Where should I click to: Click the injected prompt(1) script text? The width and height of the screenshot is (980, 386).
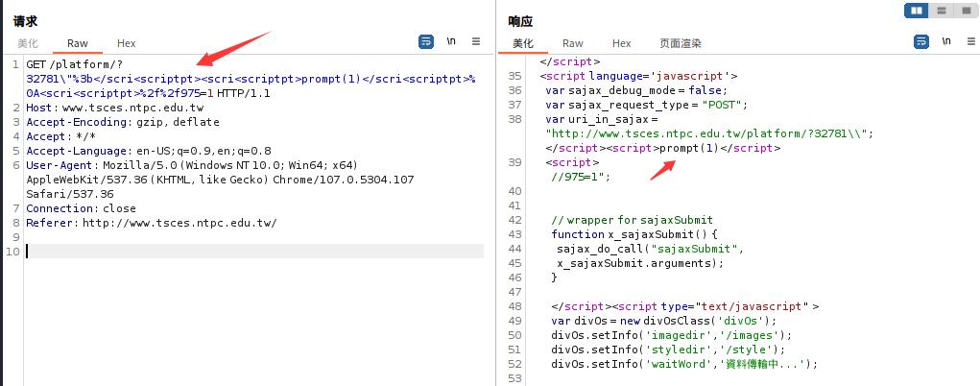[689, 148]
